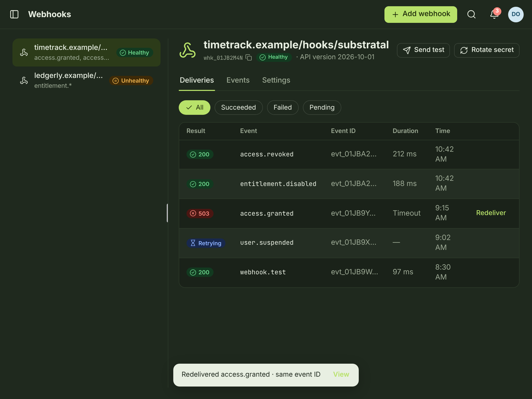Image resolution: width=532 pixels, height=399 pixels.
Task: Copy the whk_01JB2M4N webhook ID
Action: coord(249,58)
